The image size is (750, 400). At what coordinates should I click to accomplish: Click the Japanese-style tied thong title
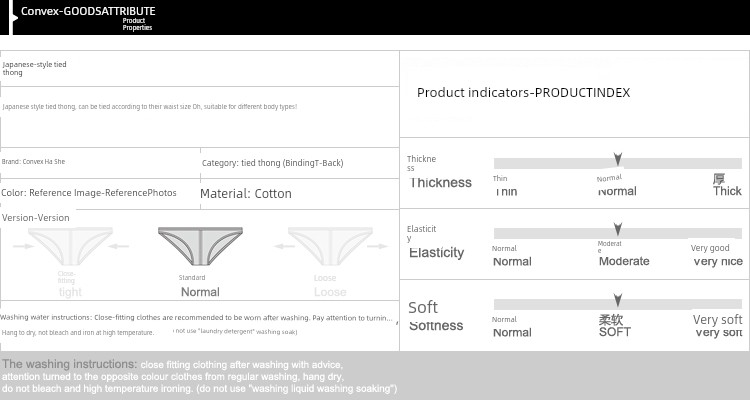tap(34, 68)
